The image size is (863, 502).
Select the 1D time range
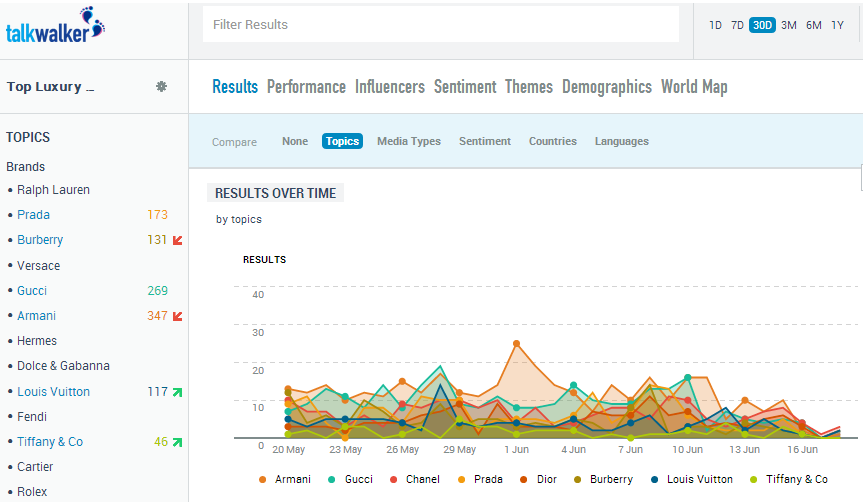pyautogui.click(x=715, y=25)
